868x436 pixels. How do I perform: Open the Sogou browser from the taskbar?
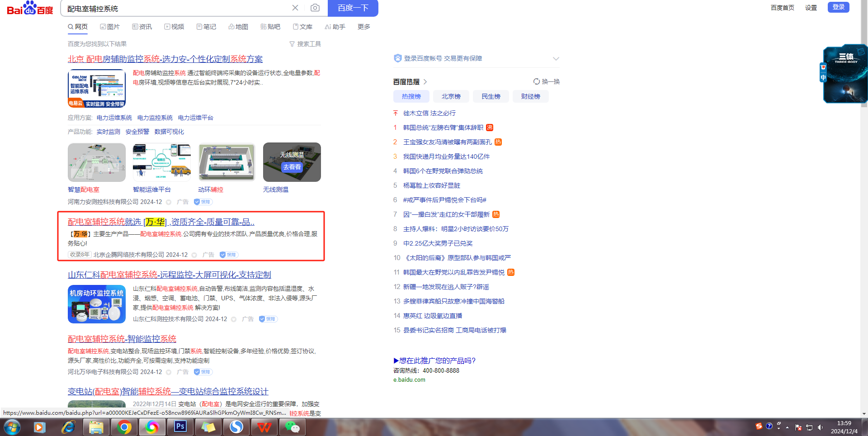236,427
